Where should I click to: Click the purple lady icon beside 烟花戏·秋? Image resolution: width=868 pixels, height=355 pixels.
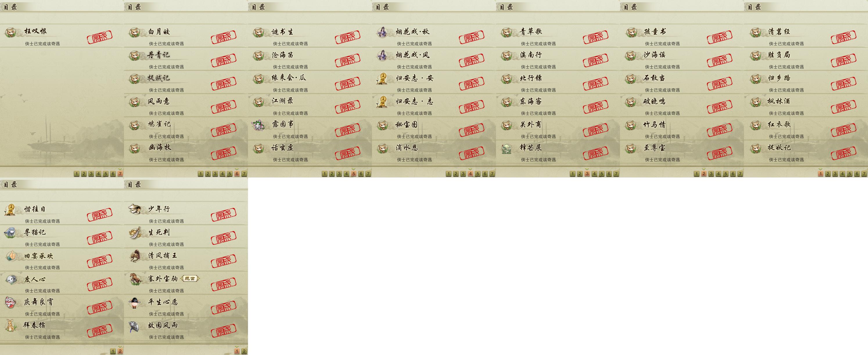click(x=383, y=32)
